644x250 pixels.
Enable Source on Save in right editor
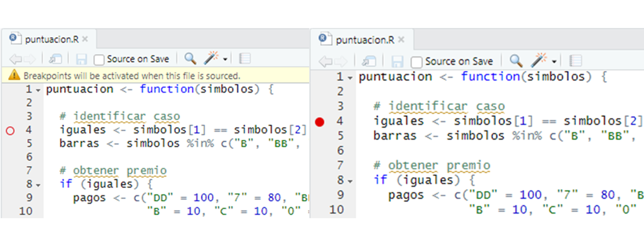point(416,62)
